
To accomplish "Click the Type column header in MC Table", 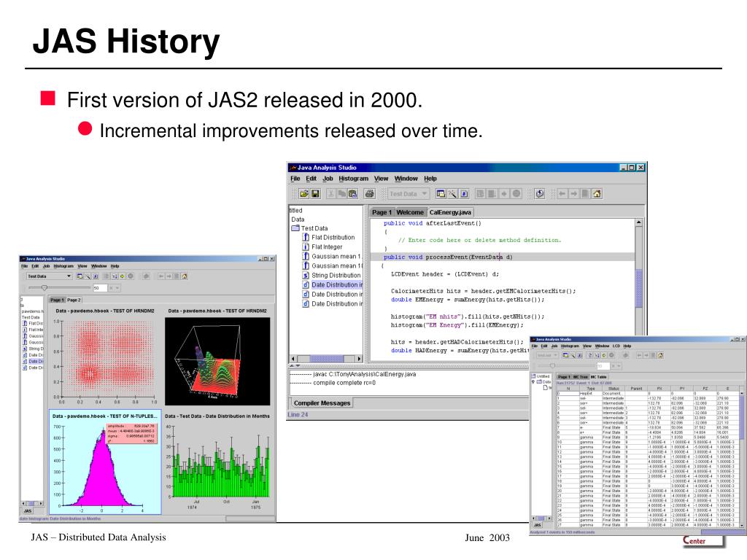I will (591, 389).
